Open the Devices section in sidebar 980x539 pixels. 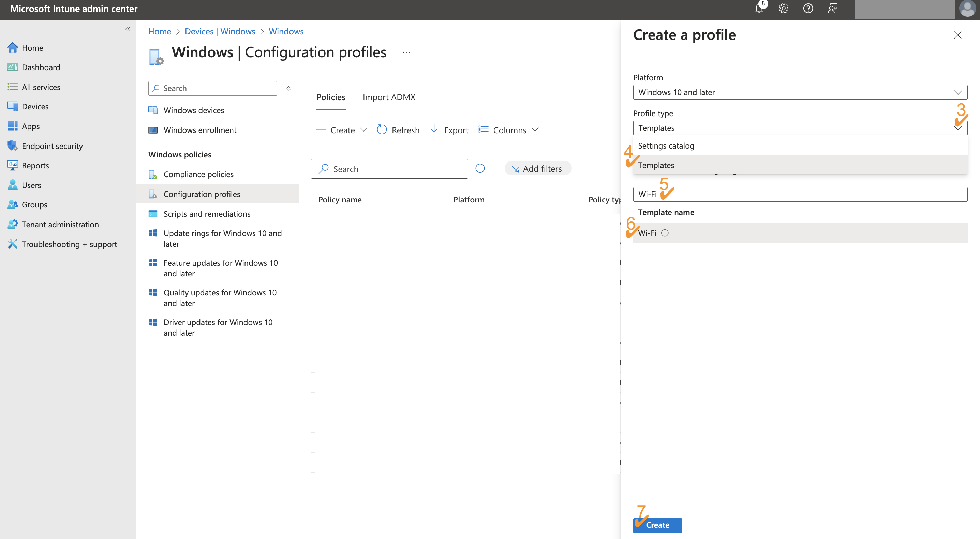[35, 106]
